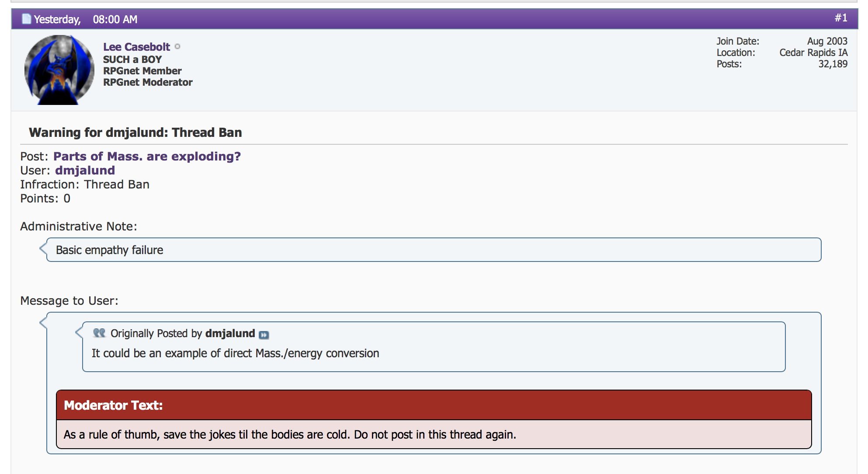Click the 'Points: 0' line
868x474 pixels.
(x=45, y=199)
